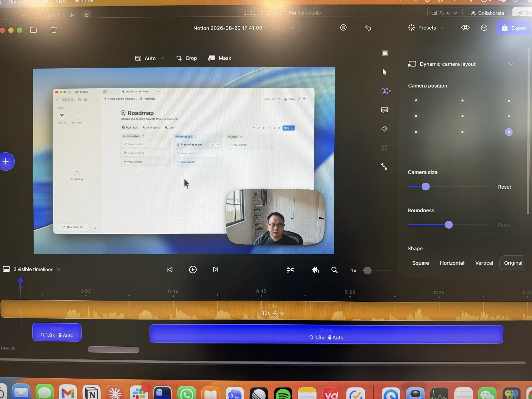Click the scissors split clip icon
This screenshot has width=532, height=399.
(290, 270)
